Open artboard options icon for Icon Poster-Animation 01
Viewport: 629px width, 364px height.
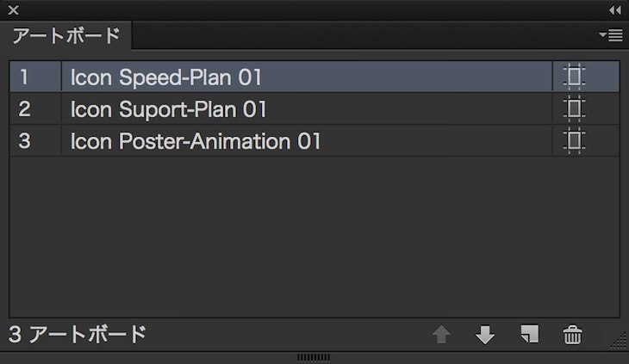coord(573,141)
